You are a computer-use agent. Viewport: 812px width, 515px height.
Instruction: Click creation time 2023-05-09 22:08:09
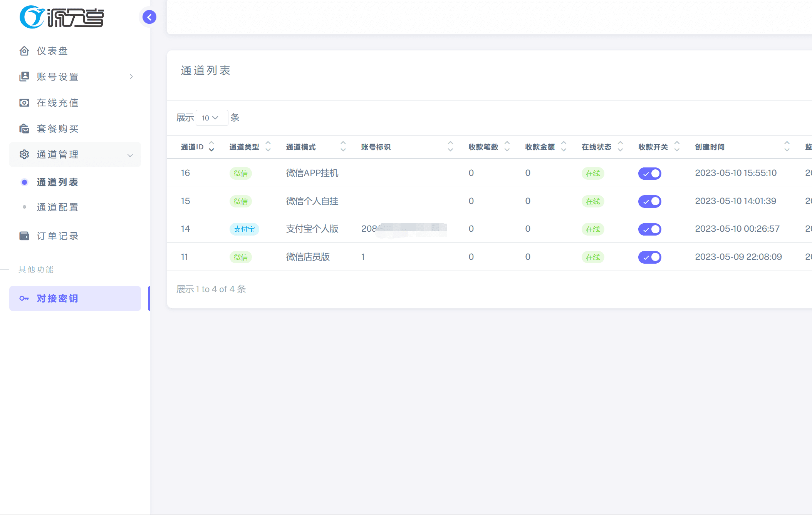point(738,257)
